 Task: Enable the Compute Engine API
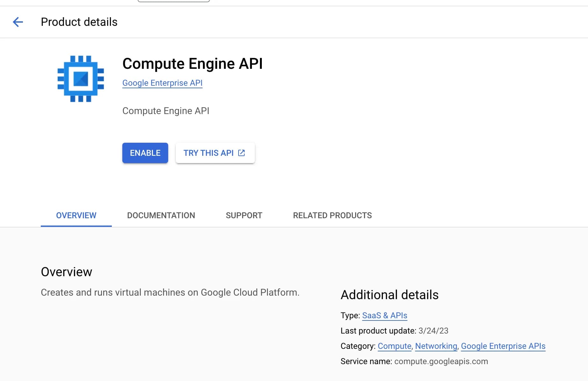click(145, 153)
